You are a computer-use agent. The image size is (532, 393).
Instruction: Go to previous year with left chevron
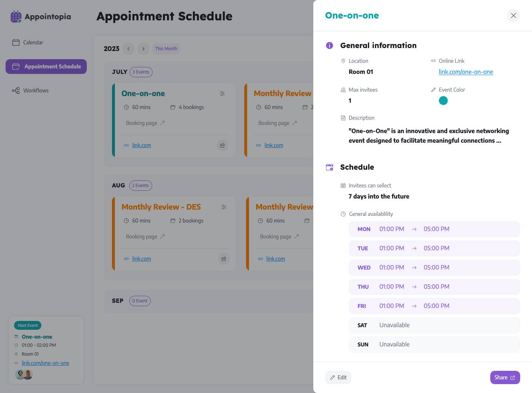coord(129,49)
